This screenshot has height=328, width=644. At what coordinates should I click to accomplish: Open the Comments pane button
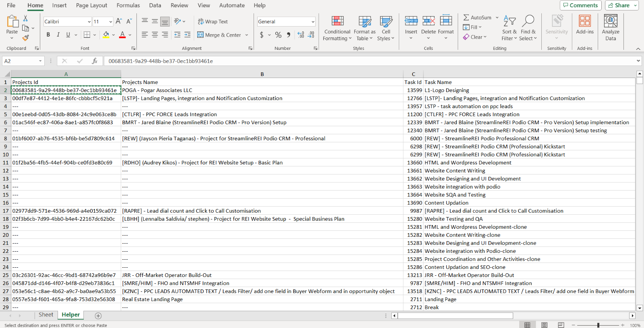580,5
